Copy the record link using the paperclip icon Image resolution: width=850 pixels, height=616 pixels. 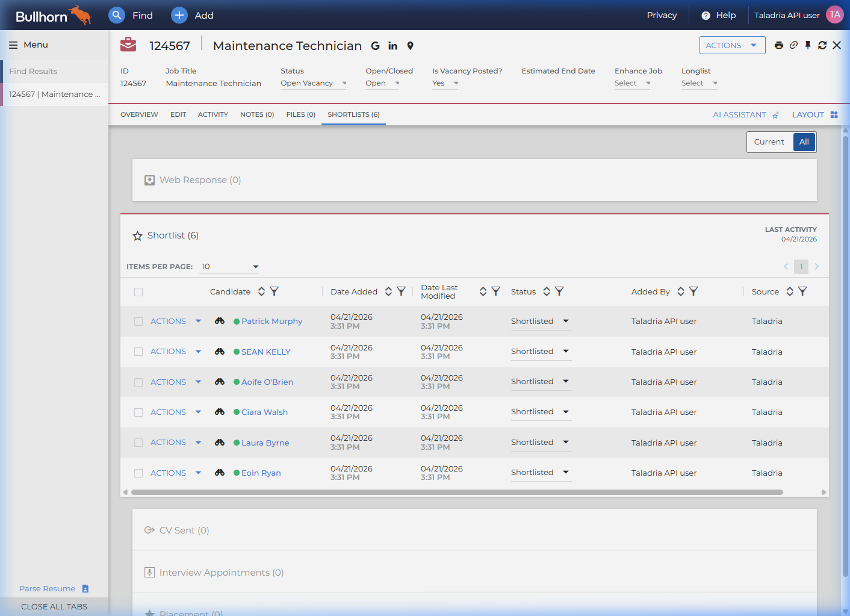click(793, 45)
